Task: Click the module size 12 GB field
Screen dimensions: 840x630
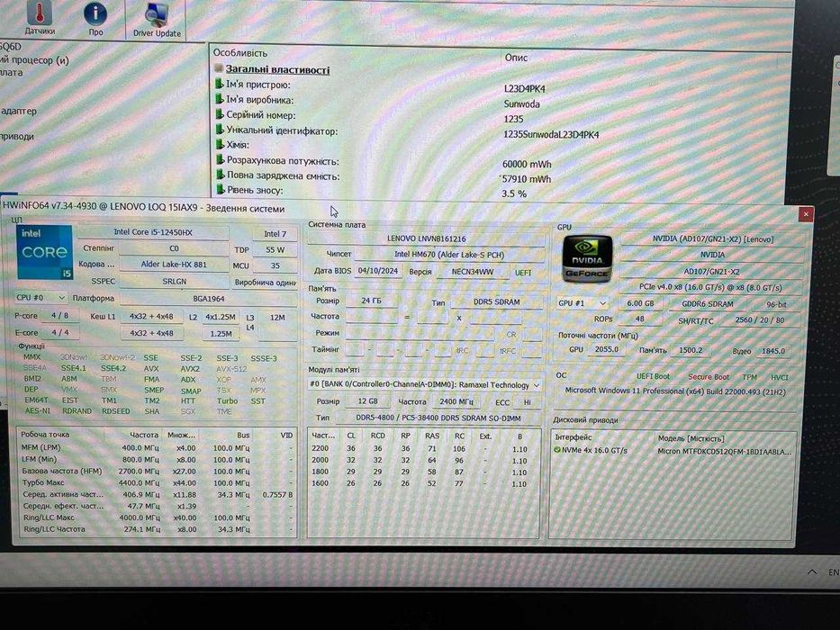Action: coord(367,400)
